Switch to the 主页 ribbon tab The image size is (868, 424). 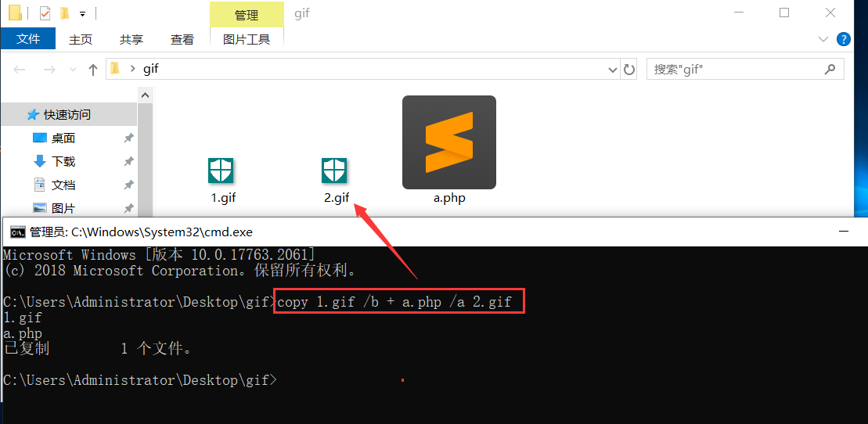(81, 39)
